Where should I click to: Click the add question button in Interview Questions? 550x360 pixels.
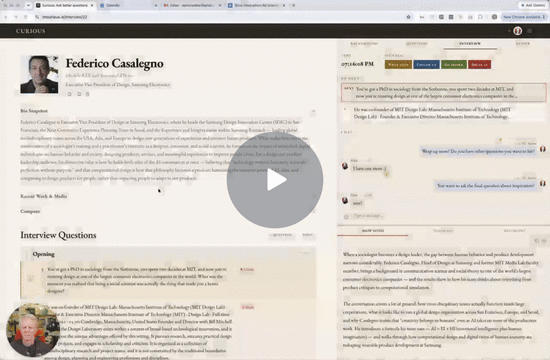[281, 235]
